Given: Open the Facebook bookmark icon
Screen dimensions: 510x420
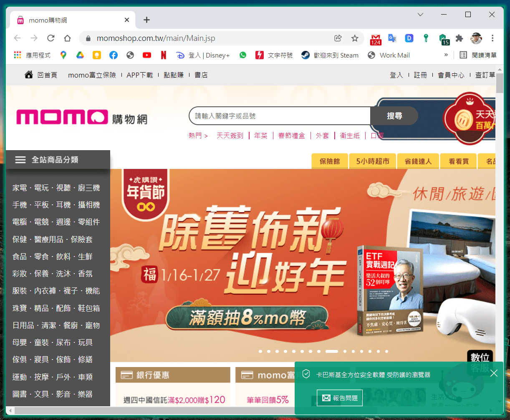Looking at the screenshot, I should [114, 55].
